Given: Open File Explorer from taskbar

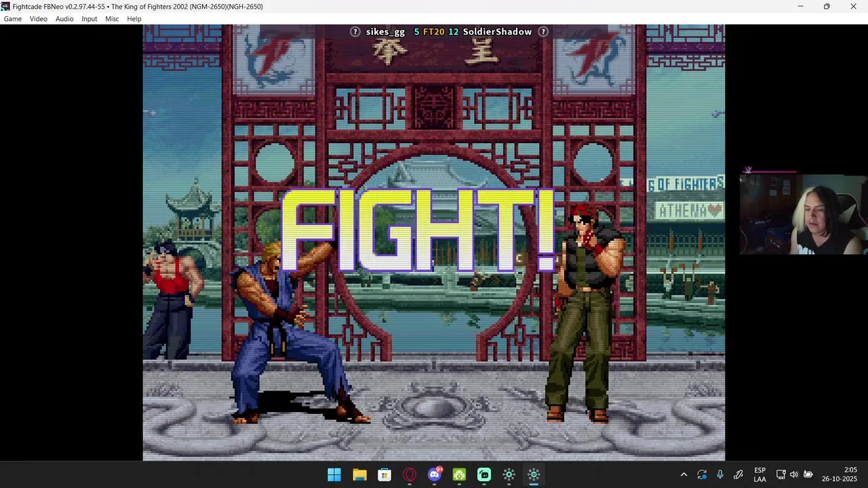Looking at the screenshot, I should (x=359, y=474).
